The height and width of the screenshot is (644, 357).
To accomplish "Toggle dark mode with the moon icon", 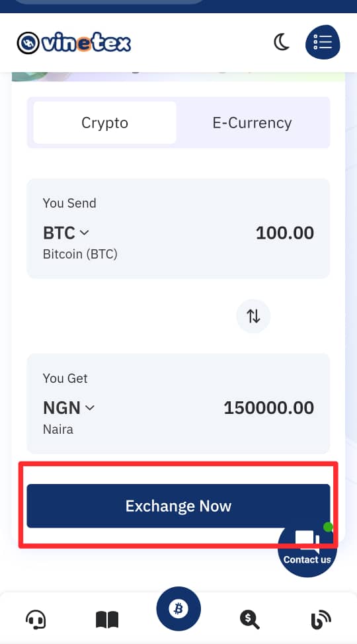I will [x=282, y=42].
